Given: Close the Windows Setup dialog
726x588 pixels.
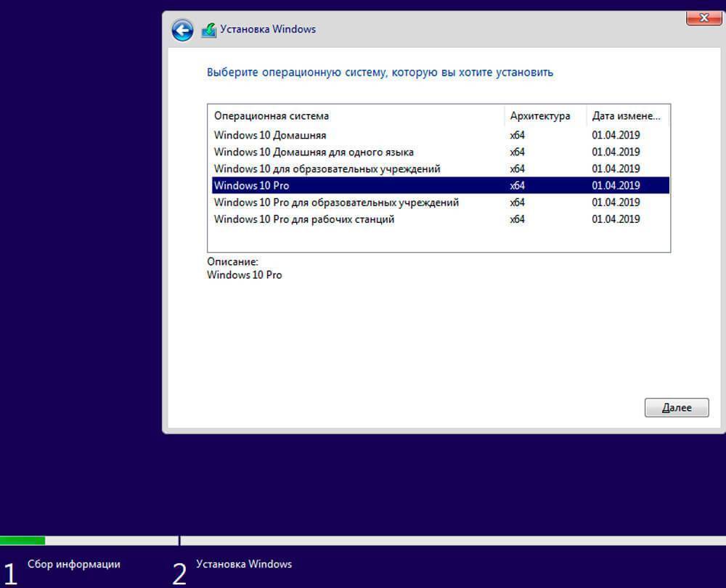Looking at the screenshot, I should tap(703, 19).
